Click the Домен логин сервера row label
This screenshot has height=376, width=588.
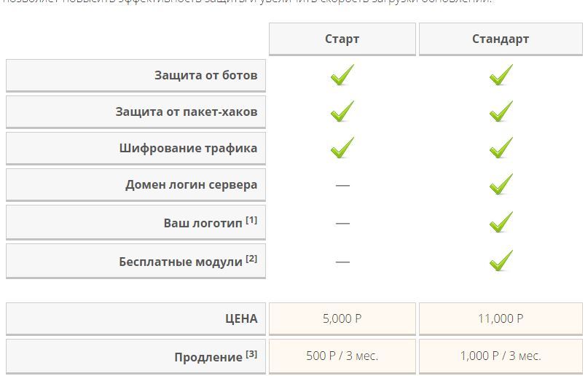[x=191, y=185]
